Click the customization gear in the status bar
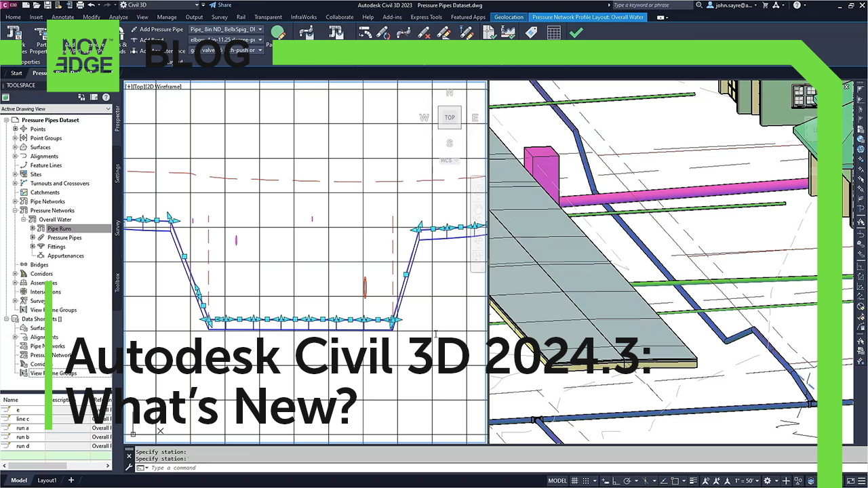This screenshot has width=868, height=488. point(767,481)
